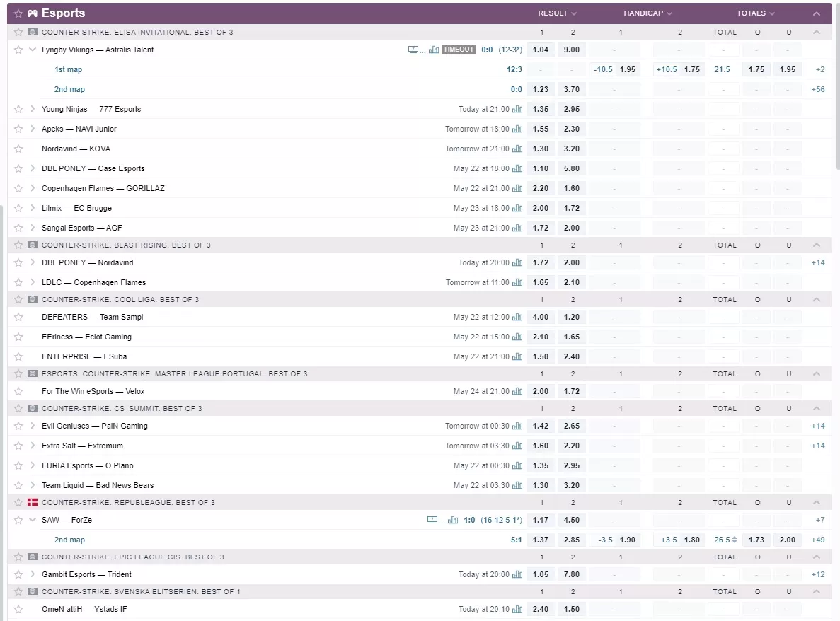Select 7.80 odds for Trident
Image resolution: width=840 pixels, height=621 pixels.
coord(572,574)
